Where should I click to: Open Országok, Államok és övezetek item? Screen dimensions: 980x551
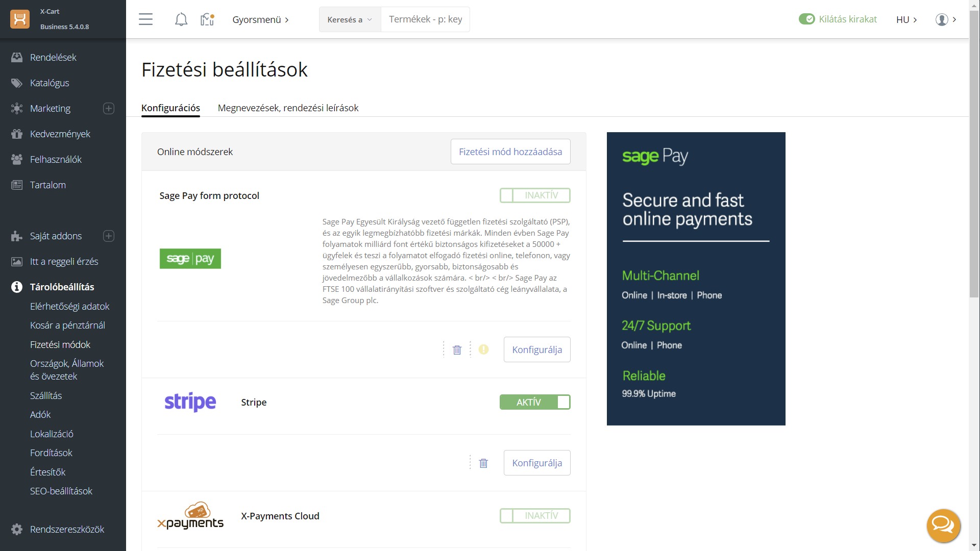pyautogui.click(x=67, y=370)
